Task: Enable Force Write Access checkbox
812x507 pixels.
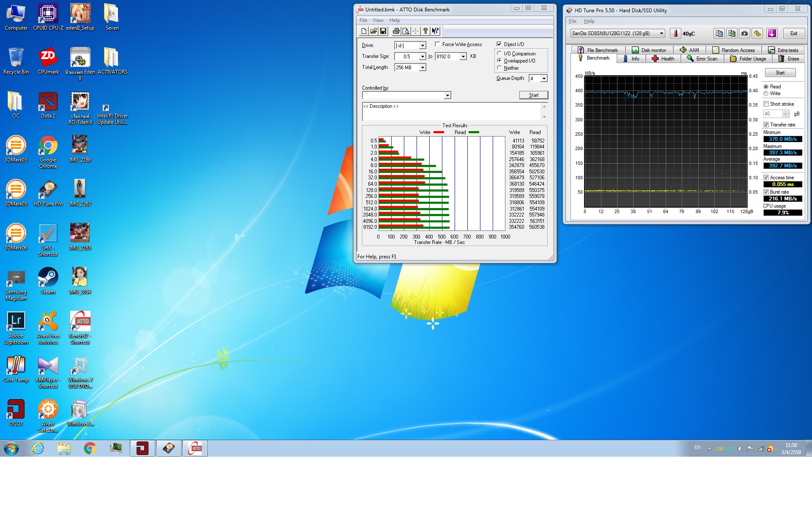Action: pyautogui.click(x=438, y=44)
